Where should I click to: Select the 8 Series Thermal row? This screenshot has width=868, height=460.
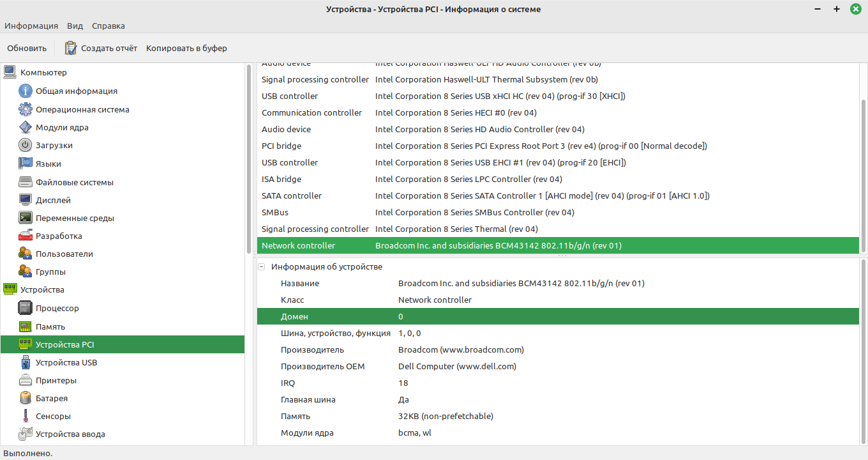[558, 229]
